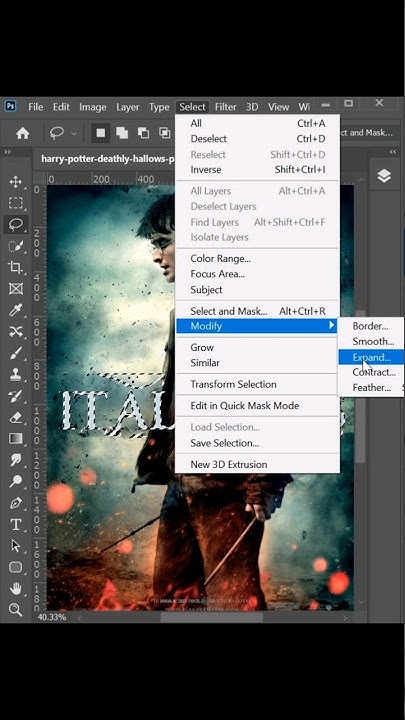
Task: Select the Object Selection tool
Action: click(16, 246)
